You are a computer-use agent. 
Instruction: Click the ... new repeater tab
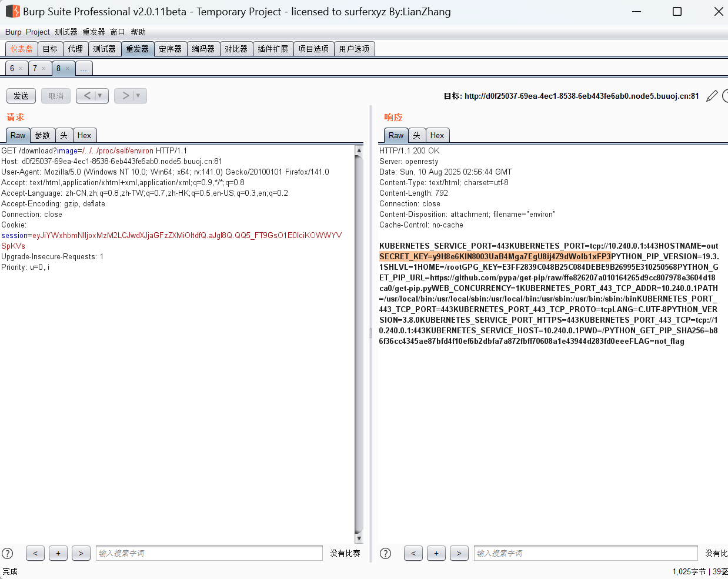pos(84,69)
